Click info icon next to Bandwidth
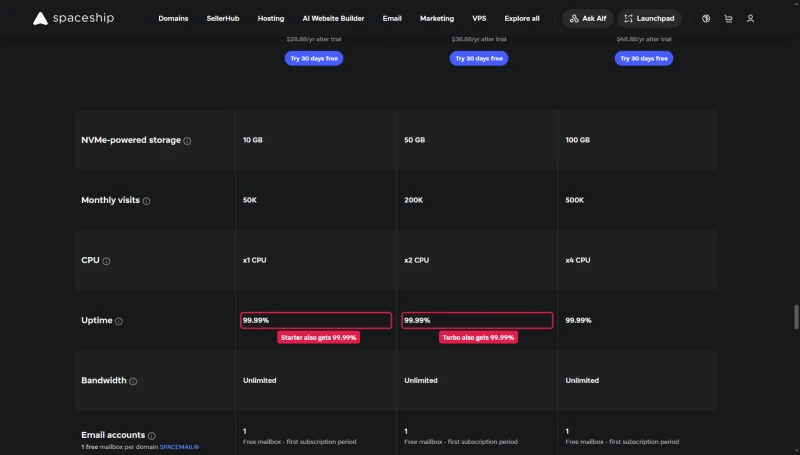800x455 pixels. [133, 382]
